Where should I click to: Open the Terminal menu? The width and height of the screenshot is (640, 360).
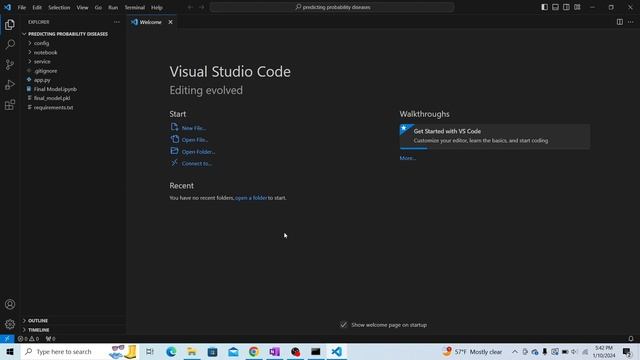tap(135, 7)
